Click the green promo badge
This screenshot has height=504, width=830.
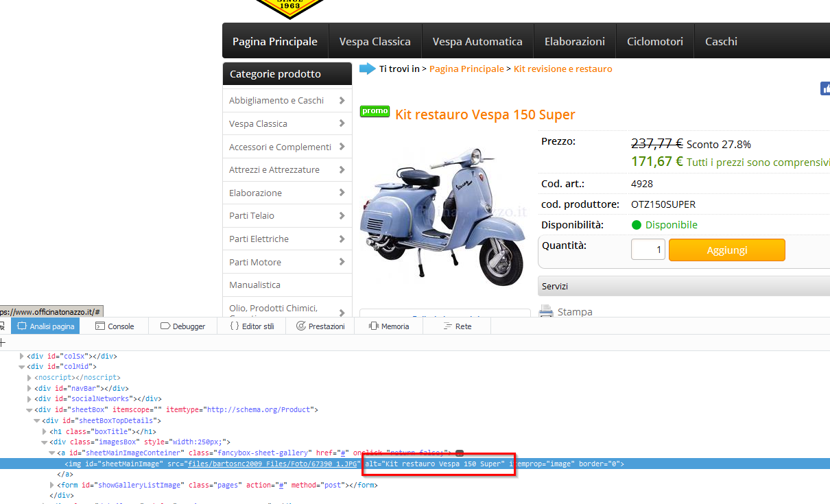375,111
